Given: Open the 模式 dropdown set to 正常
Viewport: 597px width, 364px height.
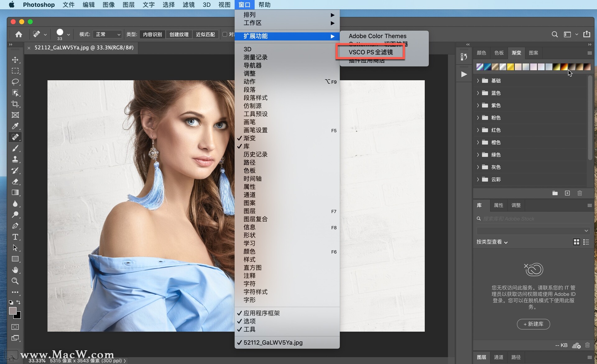Looking at the screenshot, I should [107, 34].
